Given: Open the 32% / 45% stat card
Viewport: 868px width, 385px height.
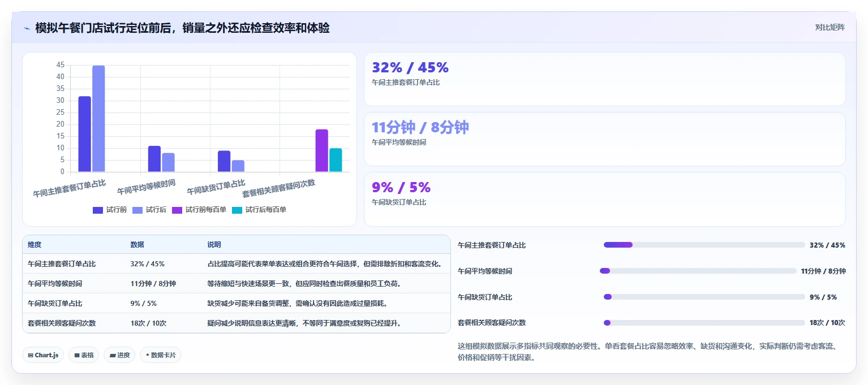Looking at the screenshot, I should [x=605, y=79].
